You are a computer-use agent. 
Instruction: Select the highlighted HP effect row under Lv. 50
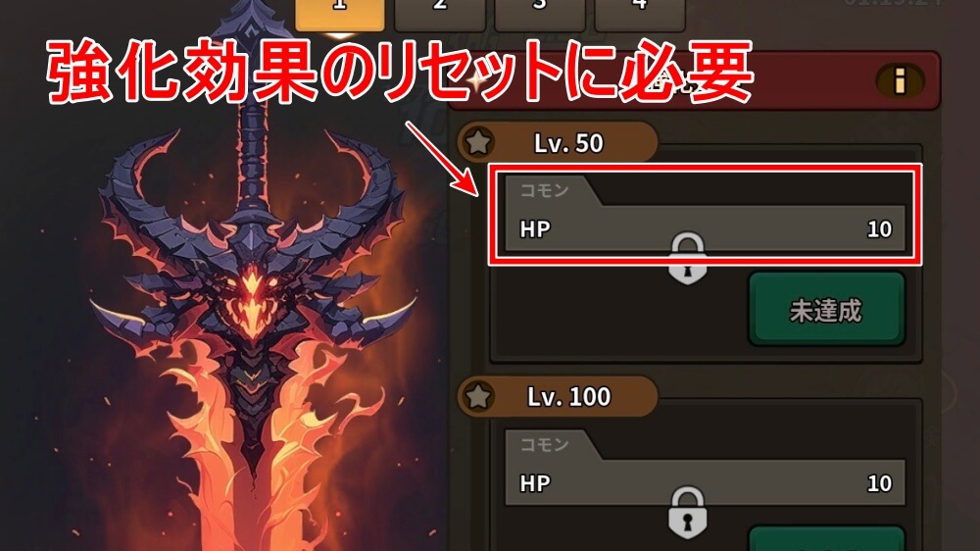[705, 215]
